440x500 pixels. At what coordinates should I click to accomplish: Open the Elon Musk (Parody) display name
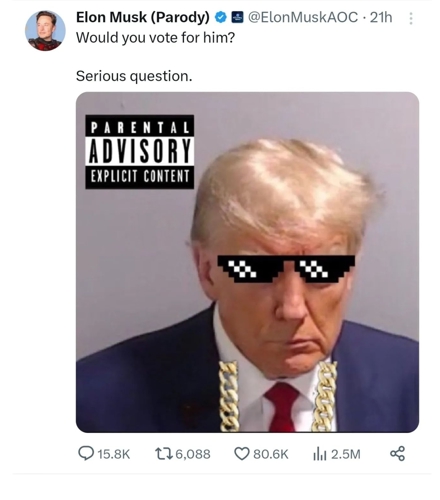click(x=143, y=17)
